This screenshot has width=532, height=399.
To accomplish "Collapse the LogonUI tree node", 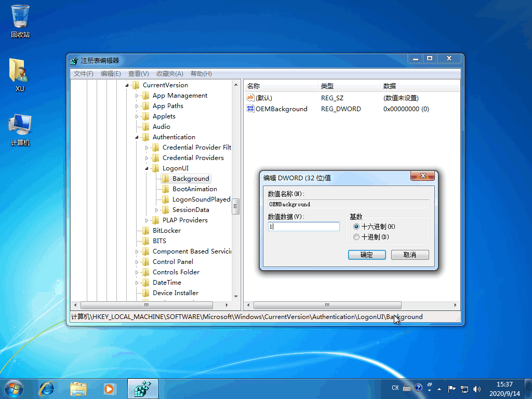I will [148, 168].
